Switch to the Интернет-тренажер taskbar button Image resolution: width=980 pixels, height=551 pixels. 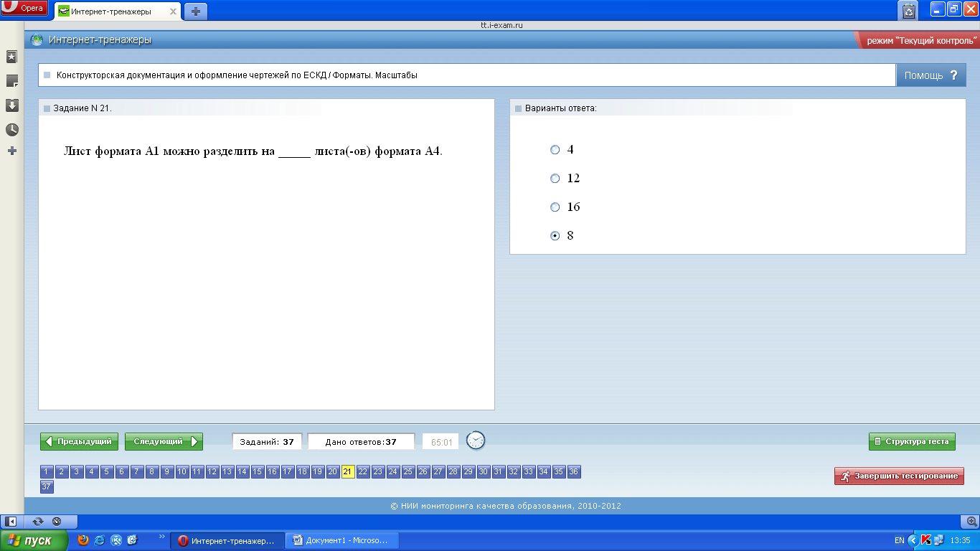pyautogui.click(x=227, y=541)
